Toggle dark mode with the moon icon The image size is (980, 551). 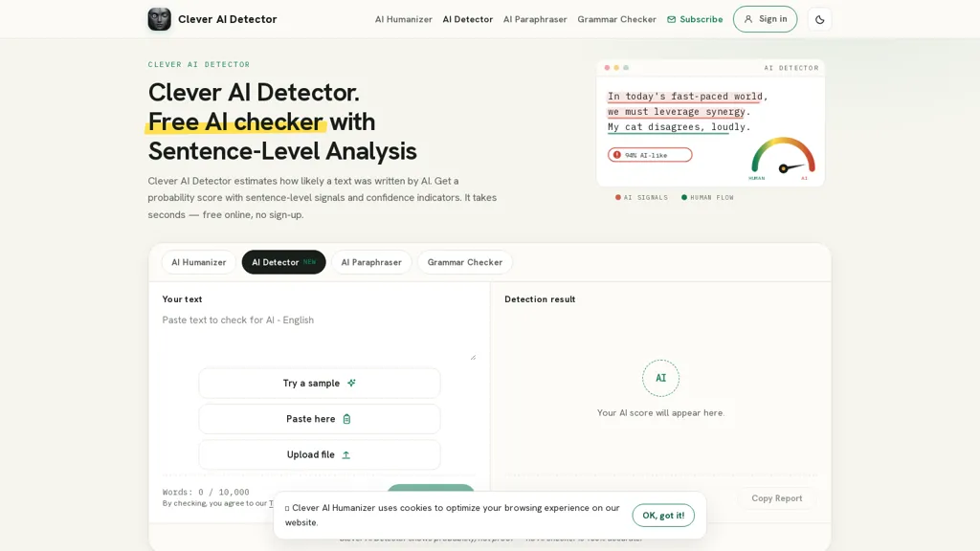[819, 19]
